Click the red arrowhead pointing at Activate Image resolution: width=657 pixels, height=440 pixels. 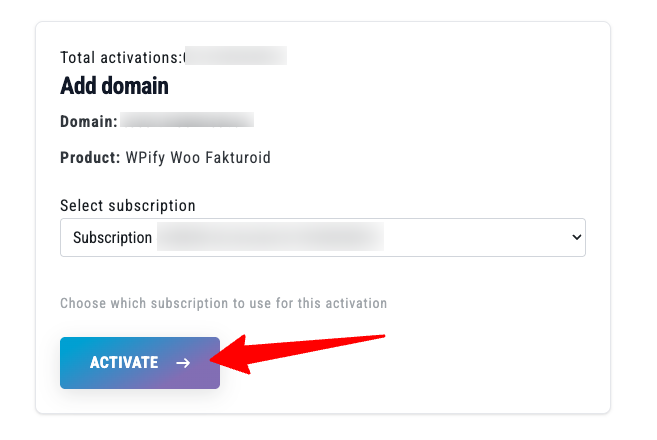(x=232, y=358)
